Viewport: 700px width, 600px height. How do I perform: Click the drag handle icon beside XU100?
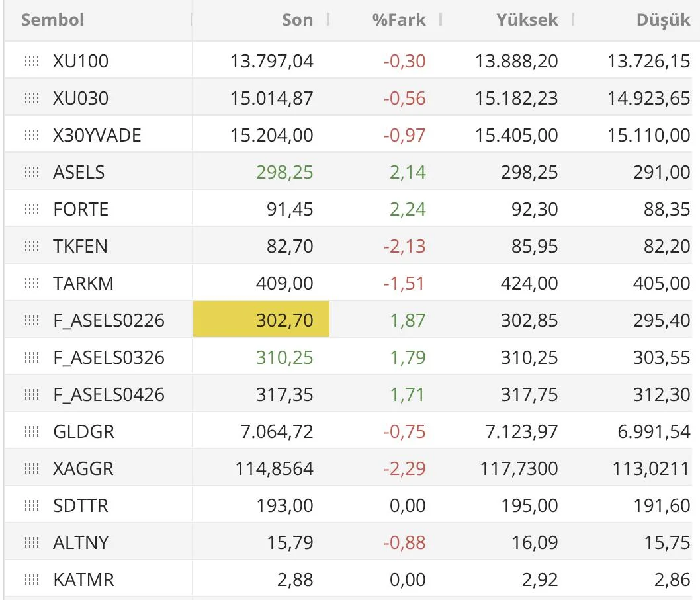(x=31, y=62)
